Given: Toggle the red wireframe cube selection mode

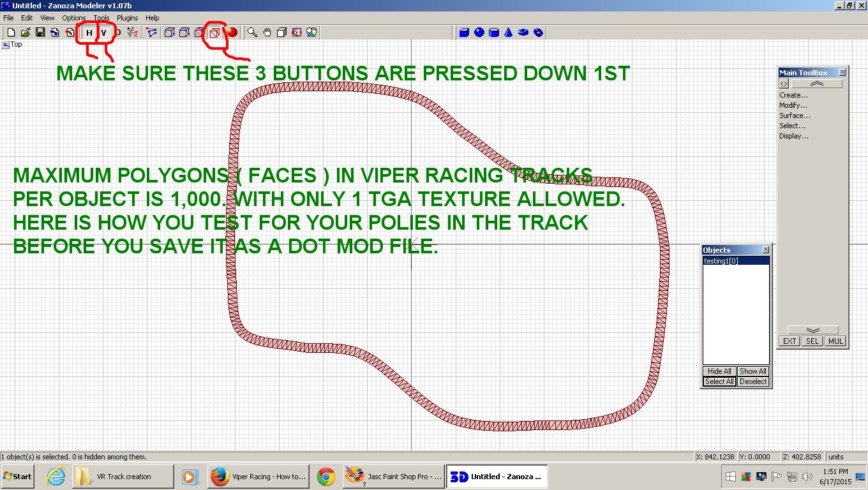Looking at the screenshot, I should (215, 32).
